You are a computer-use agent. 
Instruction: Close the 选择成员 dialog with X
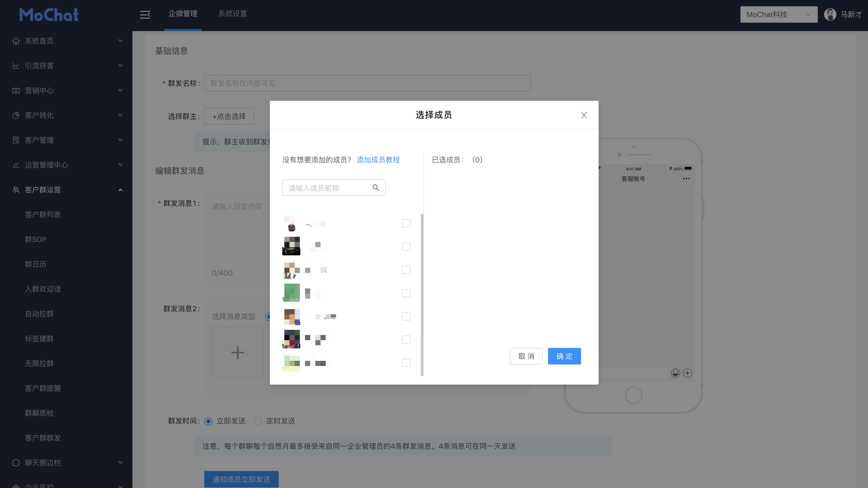584,115
